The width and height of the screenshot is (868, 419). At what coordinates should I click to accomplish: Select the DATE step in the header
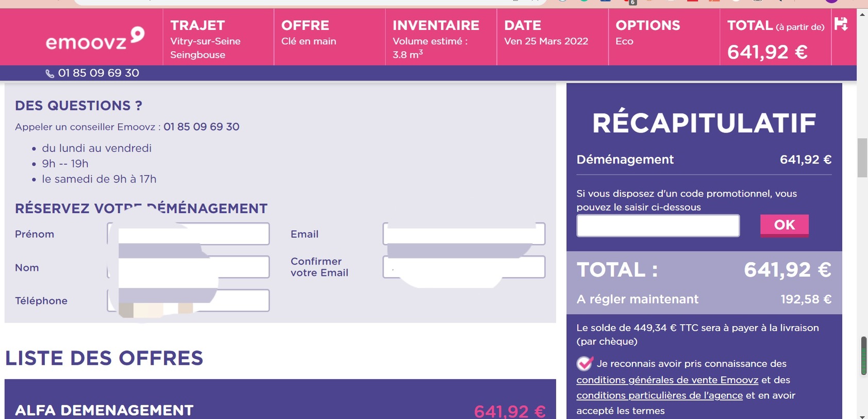pyautogui.click(x=553, y=37)
